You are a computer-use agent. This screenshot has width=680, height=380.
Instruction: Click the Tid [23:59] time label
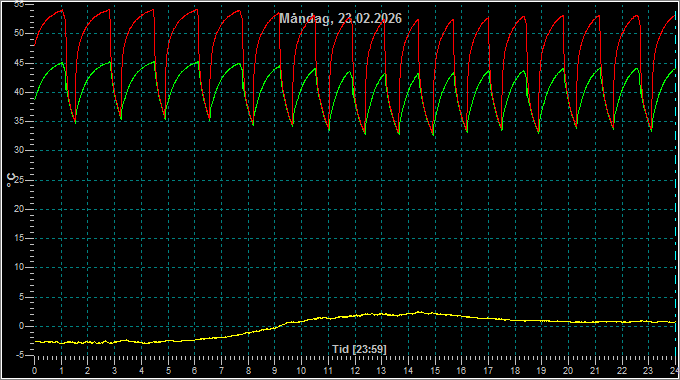359,349
